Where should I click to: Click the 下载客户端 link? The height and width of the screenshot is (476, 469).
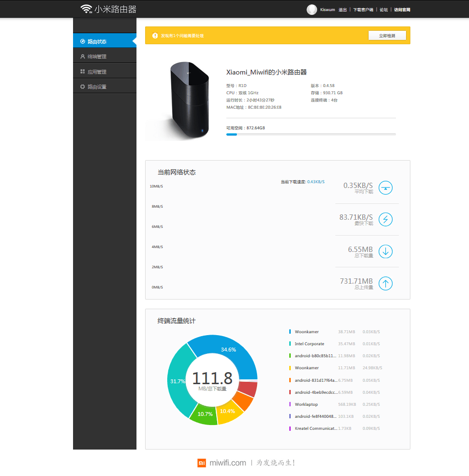pos(363,10)
